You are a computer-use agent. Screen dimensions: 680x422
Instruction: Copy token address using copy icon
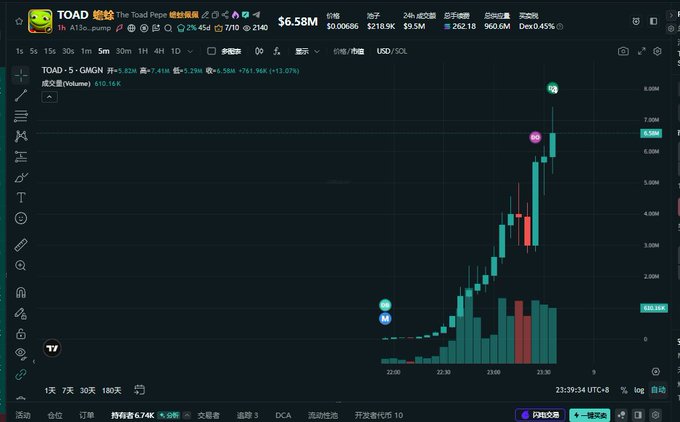215,15
